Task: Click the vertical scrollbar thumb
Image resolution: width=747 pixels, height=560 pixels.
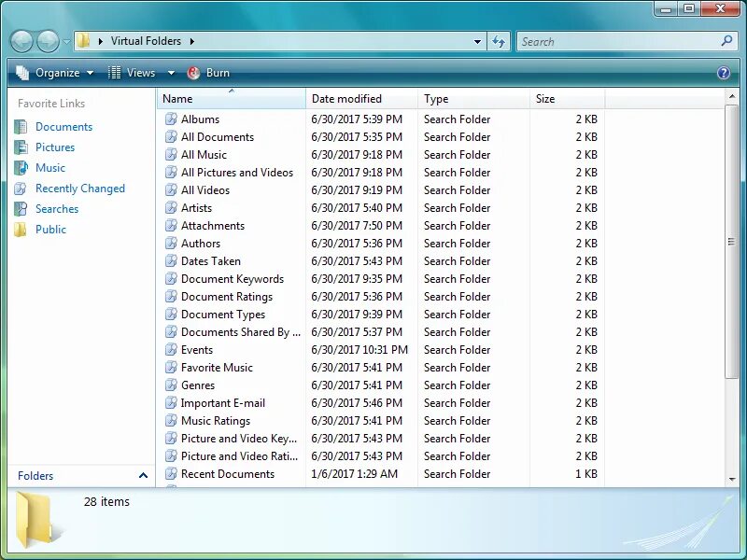Action: click(731, 242)
